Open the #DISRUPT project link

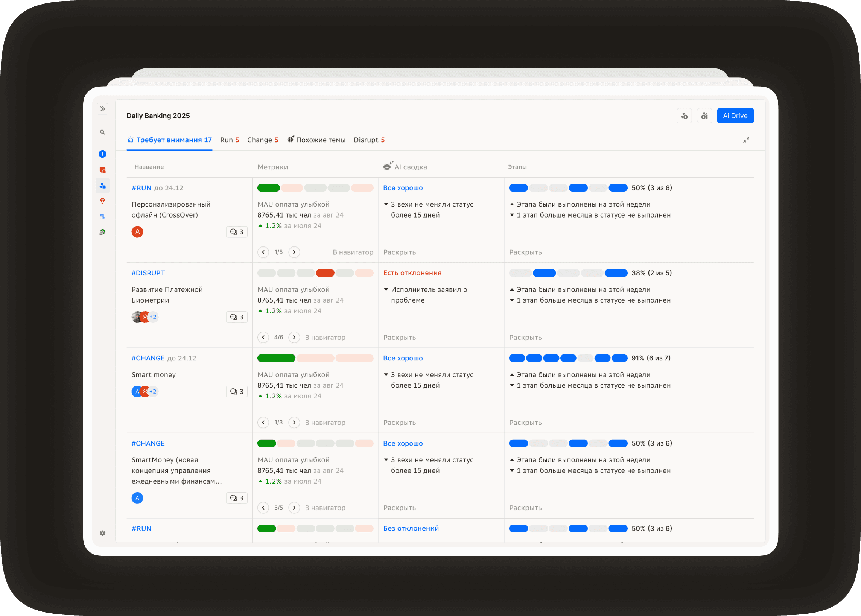point(148,273)
